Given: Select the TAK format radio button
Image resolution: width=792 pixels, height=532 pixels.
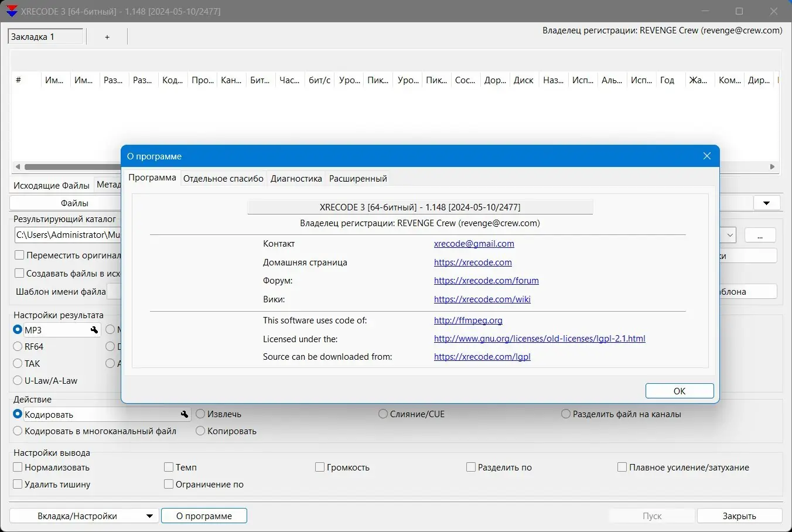Looking at the screenshot, I should click(x=18, y=364).
